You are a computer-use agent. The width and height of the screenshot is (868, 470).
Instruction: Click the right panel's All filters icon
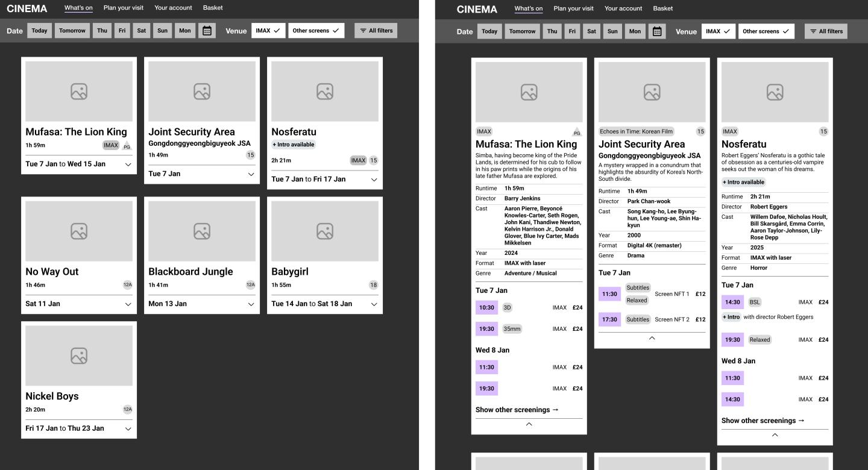point(826,31)
